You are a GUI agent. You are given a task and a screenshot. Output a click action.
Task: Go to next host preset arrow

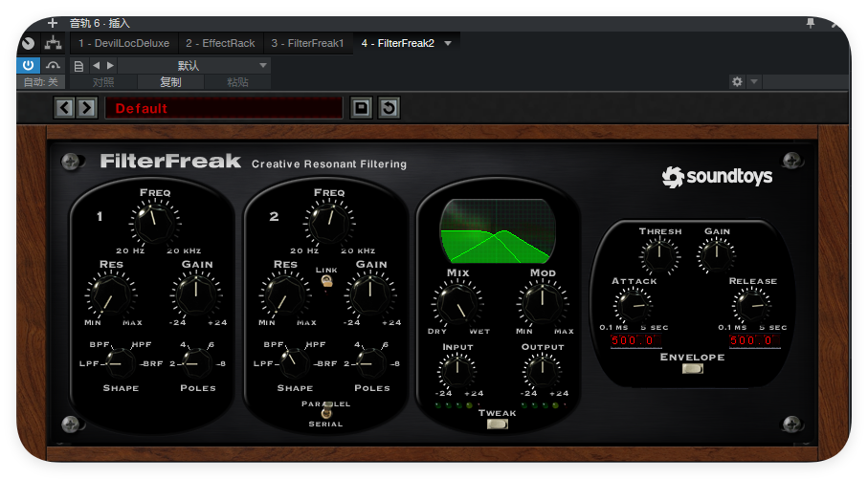click(111, 65)
